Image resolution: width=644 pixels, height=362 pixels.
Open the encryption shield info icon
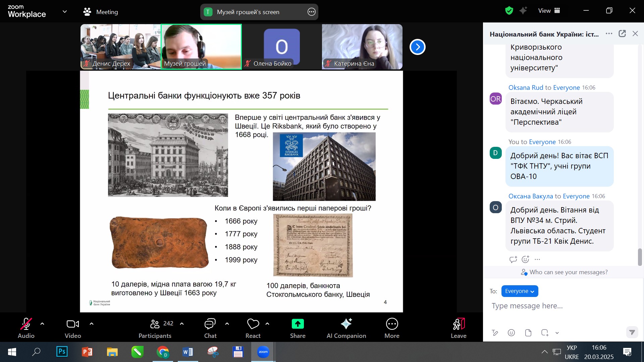[509, 11]
